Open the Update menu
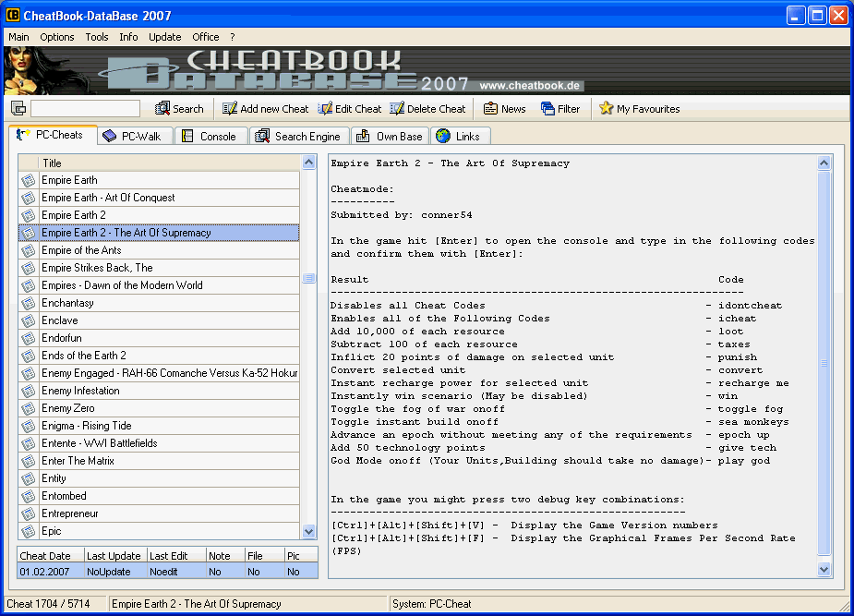The image size is (854, 616). pos(164,37)
